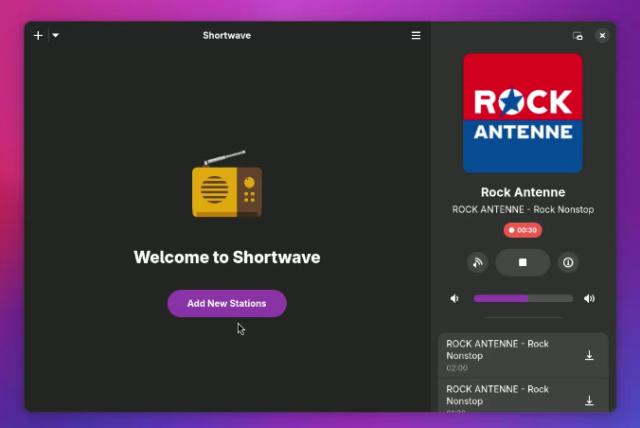The width and height of the screenshot is (640, 428).
Task: Open the dropdown arrow beside the plus button
Action: (x=56, y=35)
